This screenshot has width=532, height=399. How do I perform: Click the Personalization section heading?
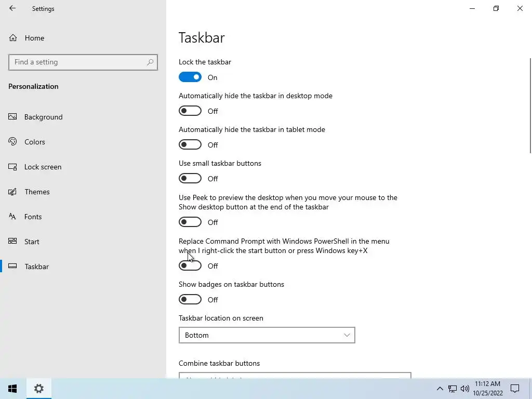coord(33,86)
